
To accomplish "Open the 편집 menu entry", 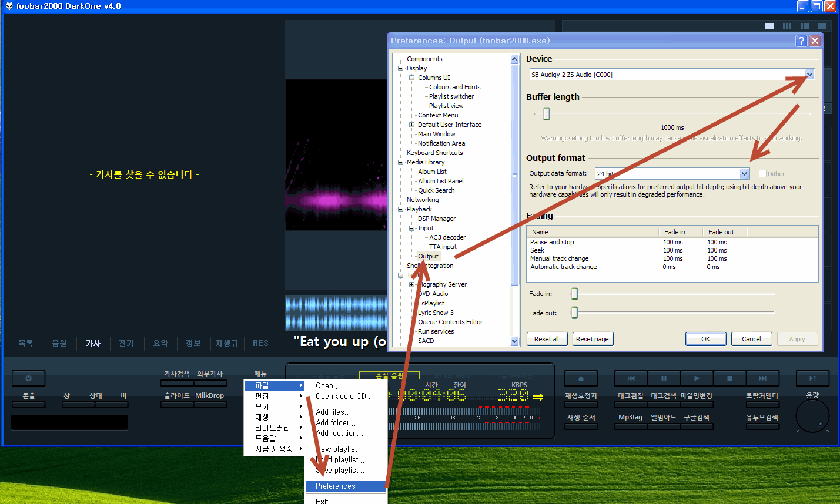I will [275, 396].
